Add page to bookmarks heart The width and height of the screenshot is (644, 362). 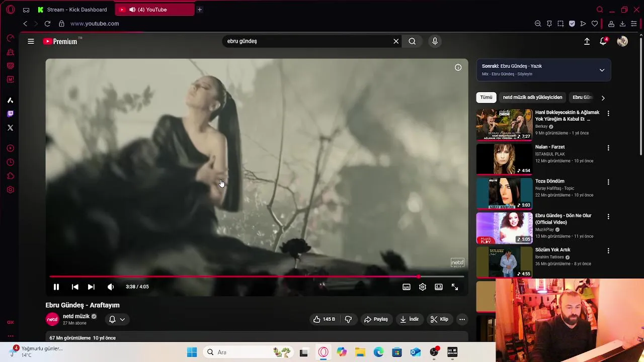pyautogui.click(x=595, y=24)
